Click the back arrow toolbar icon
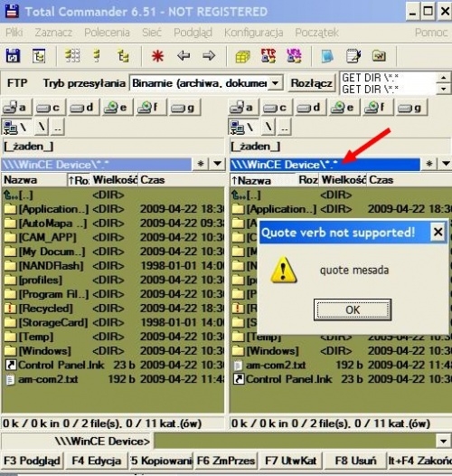Image resolution: width=452 pixels, height=476 pixels. 184,56
